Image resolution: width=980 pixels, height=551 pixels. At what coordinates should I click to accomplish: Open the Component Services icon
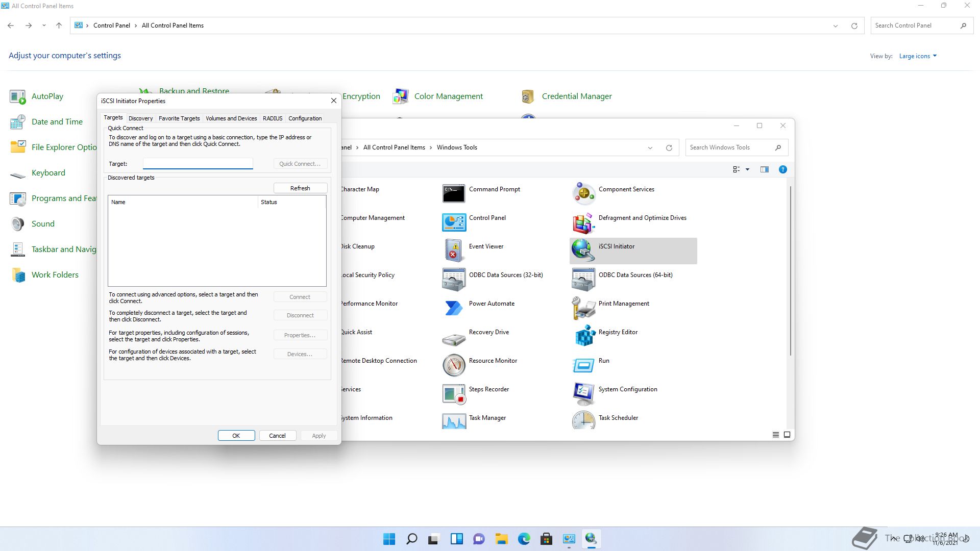pyautogui.click(x=583, y=193)
